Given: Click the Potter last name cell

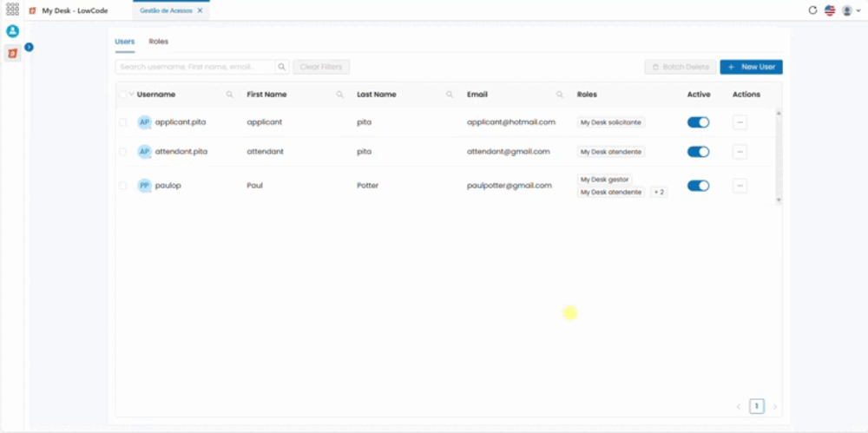Looking at the screenshot, I should point(367,186).
